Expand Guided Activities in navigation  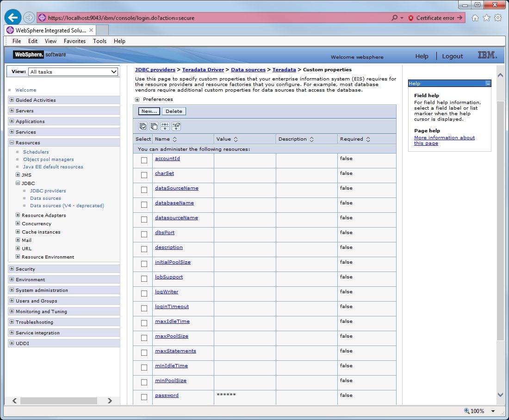pyautogui.click(x=12, y=99)
